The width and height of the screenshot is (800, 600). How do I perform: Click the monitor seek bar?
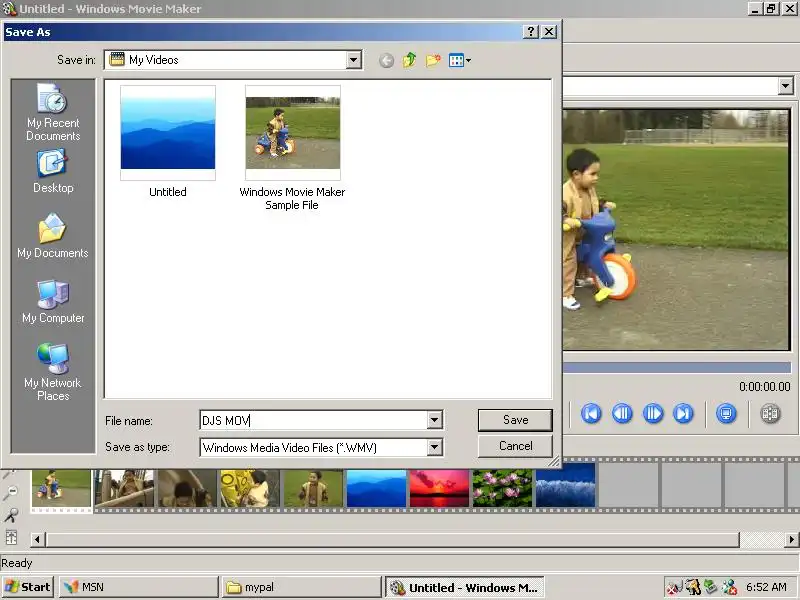677,367
